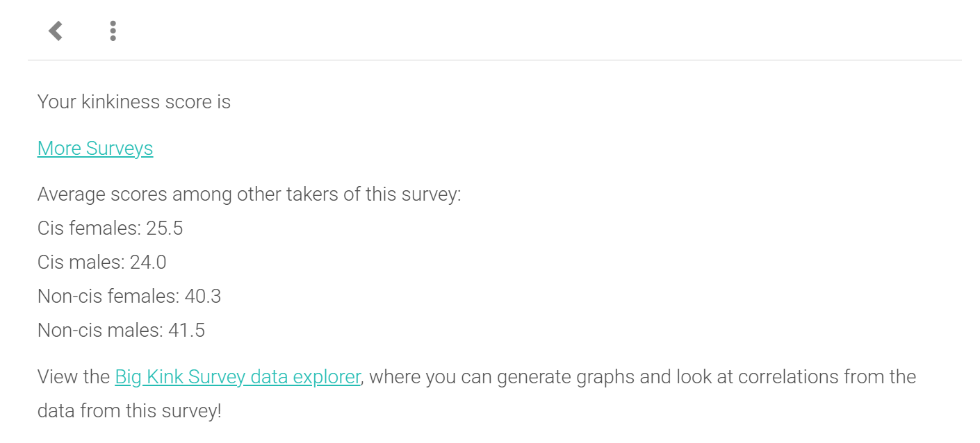Visit the Big Kink Survey data explorer

click(238, 377)
